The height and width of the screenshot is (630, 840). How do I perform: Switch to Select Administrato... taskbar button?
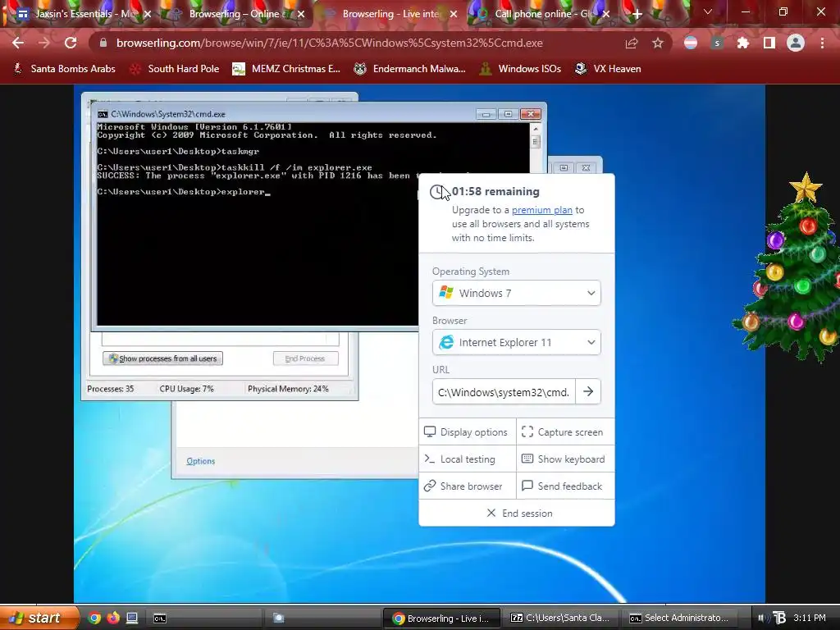click(679, 619)
